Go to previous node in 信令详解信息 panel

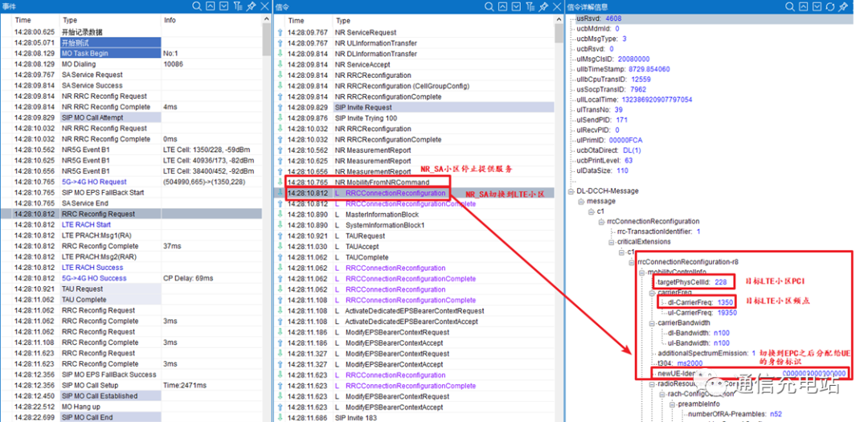click(803, 6)
